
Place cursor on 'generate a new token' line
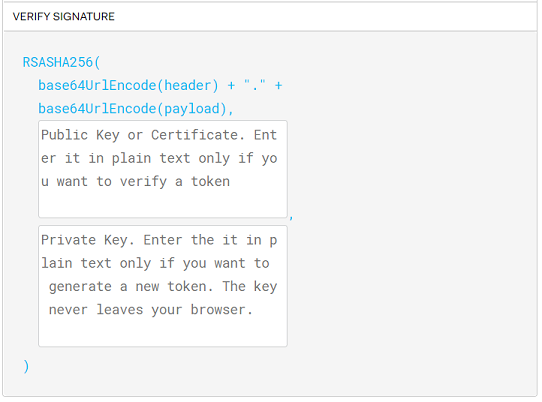tap(128, 287)
